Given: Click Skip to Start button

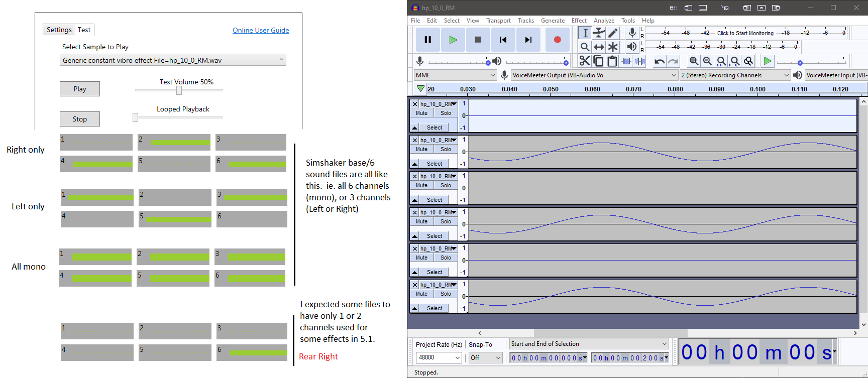Looking at the screenshot, I should point(503,40).
